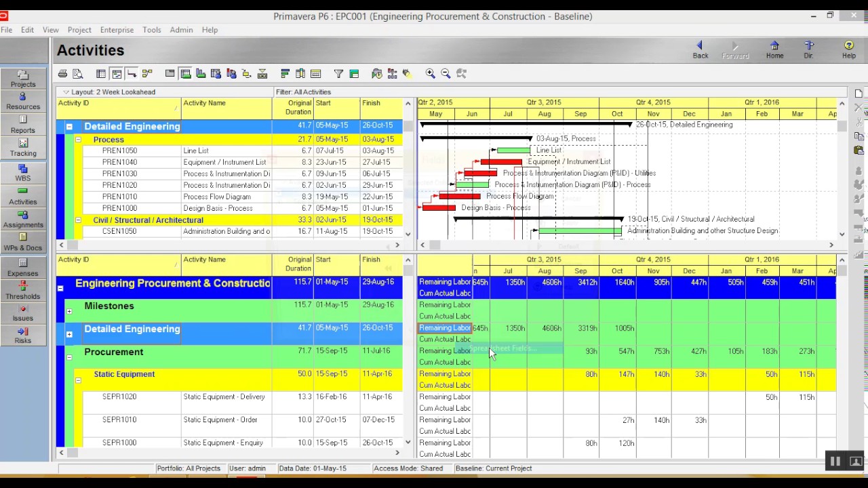Sort by top Original Duration header
The image size is (868, 488).
tap(293, 108)
